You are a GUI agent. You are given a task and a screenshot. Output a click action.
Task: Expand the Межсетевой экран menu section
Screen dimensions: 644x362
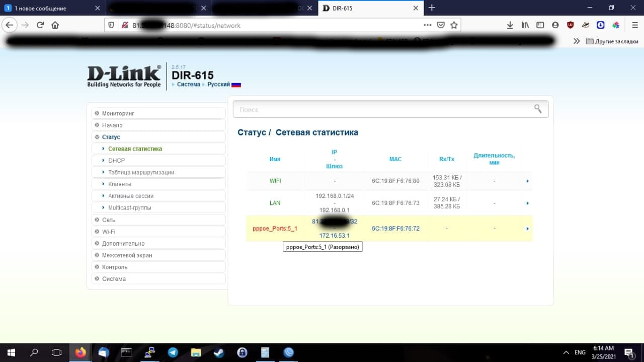pos(158,255)
